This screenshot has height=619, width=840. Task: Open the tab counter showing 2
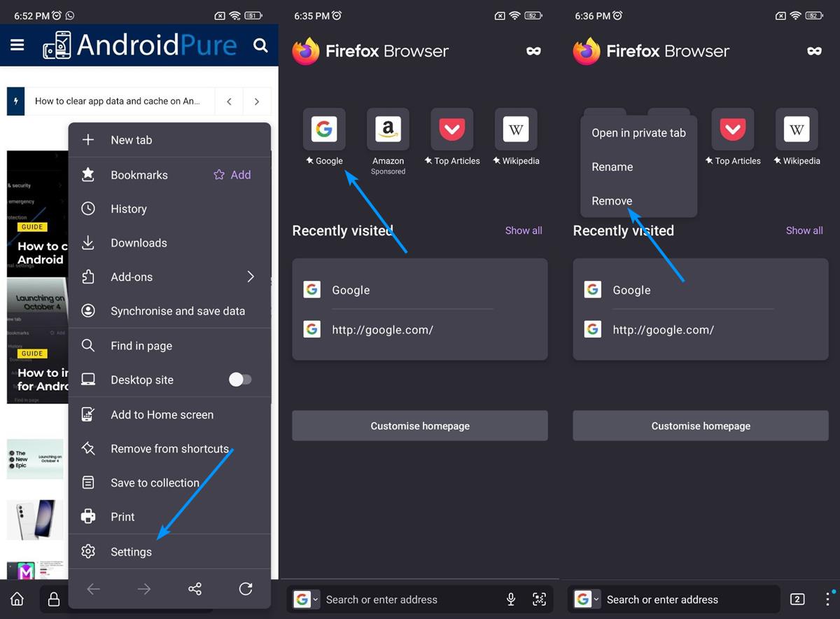tap(797, 599)
